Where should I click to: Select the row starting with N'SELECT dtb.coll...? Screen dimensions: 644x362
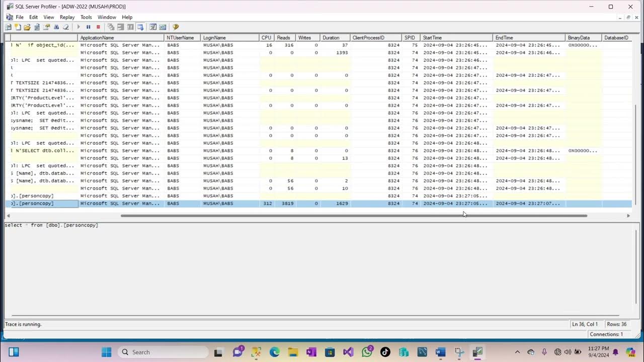pyautogui.click(x=318, y=151)
